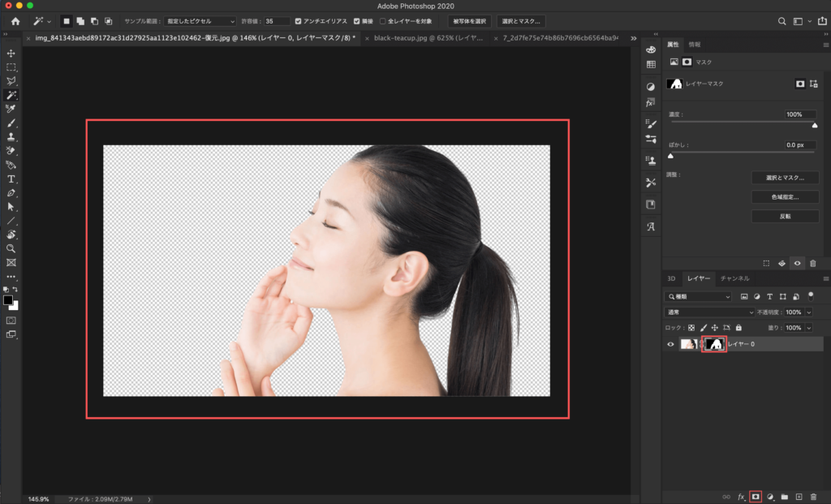This screenshot has height=504, width=831.
Task: Select the Brush tool
Action: click(11, 123)
